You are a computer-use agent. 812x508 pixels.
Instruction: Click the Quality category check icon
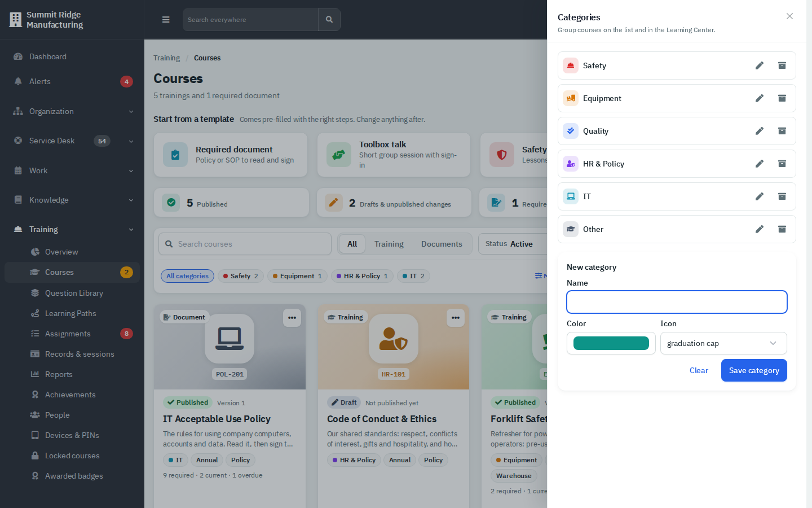[x=571, y=131]
